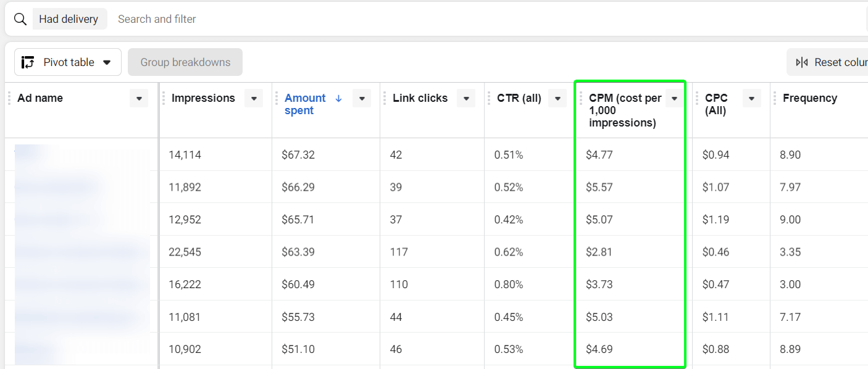Click the Reset columns icon
This screenshot has width=868, height=369.
[802, 62]
